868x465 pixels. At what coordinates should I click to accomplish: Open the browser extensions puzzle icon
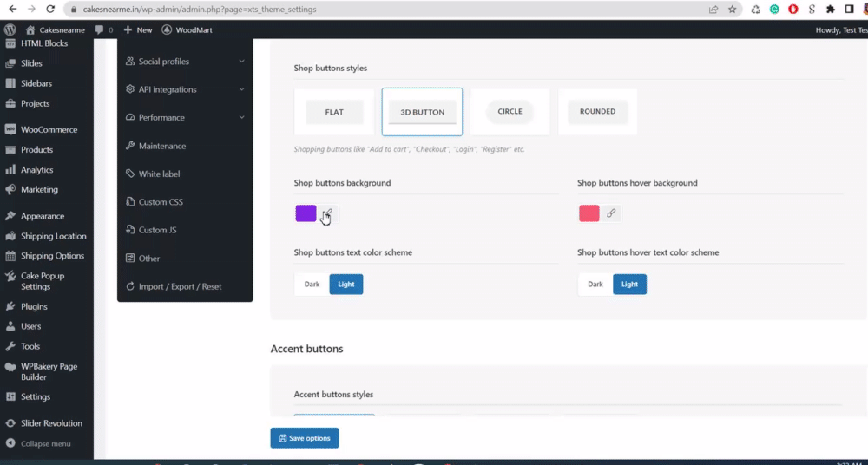click(x=831, y=9)
